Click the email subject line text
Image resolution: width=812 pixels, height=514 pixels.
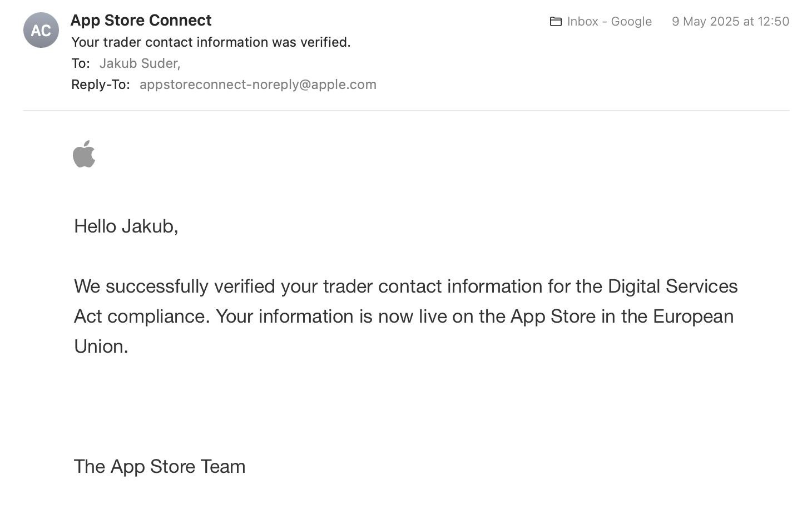pos(211,42)
